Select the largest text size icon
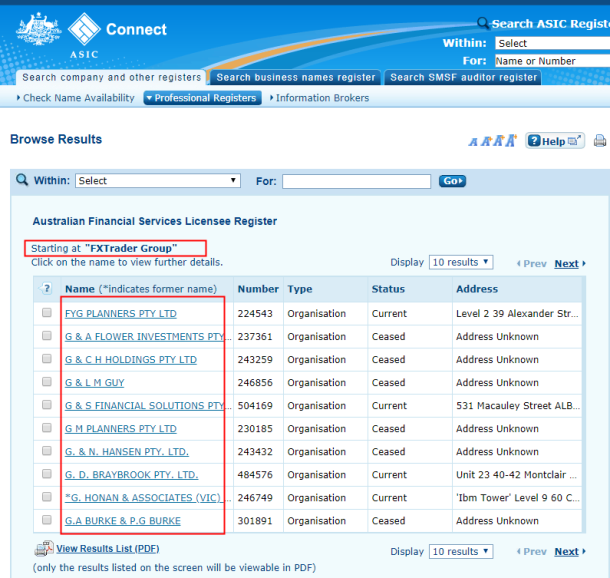Screen dimensions: 610x578 (x=511, y=141)
